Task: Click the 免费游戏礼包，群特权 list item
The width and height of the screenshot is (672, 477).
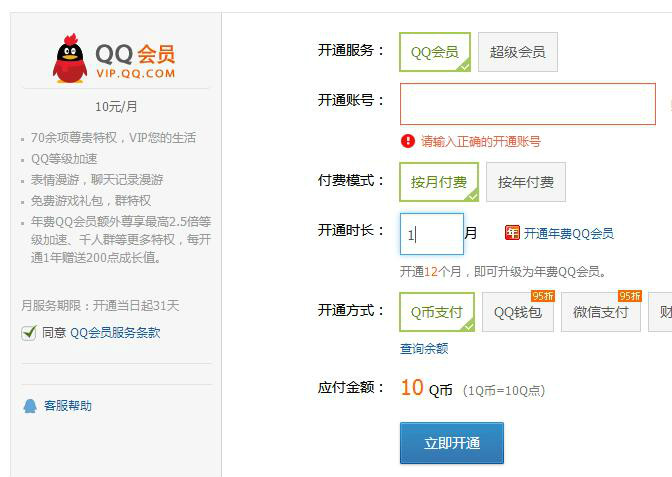Action: (91, 201)
